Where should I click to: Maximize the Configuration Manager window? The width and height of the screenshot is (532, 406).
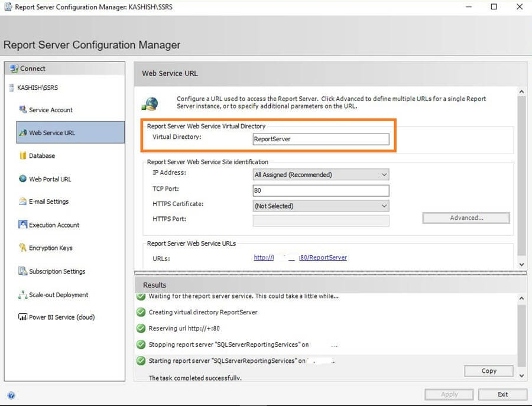point(494,7)
